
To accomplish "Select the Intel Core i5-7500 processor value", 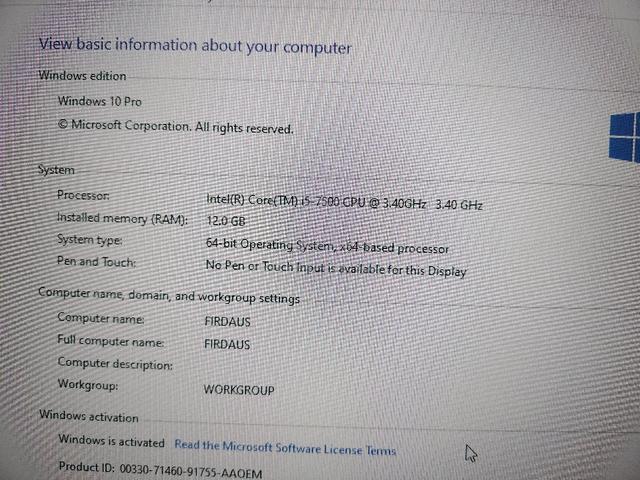I will 344,202.
